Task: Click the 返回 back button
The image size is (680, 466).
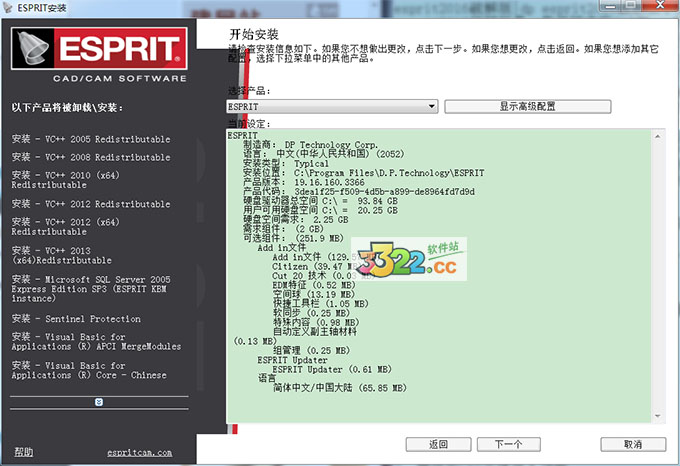Action: (438, 444)
